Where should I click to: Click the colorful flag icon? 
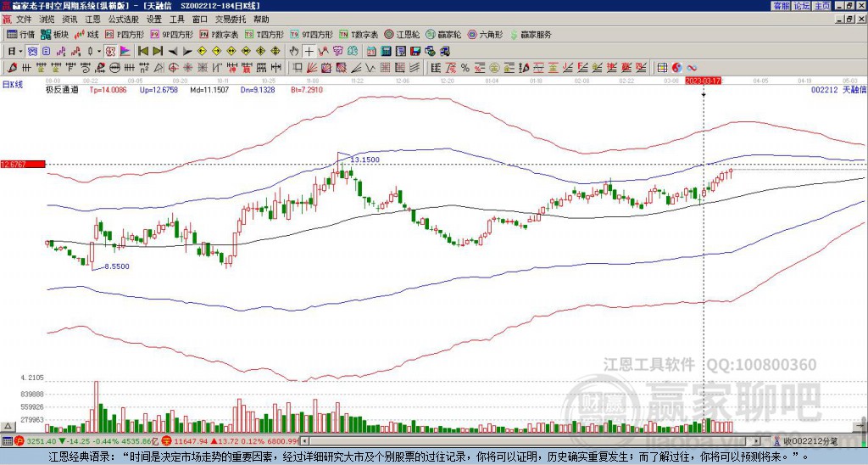pyautogui.click(x=125, y=52)
